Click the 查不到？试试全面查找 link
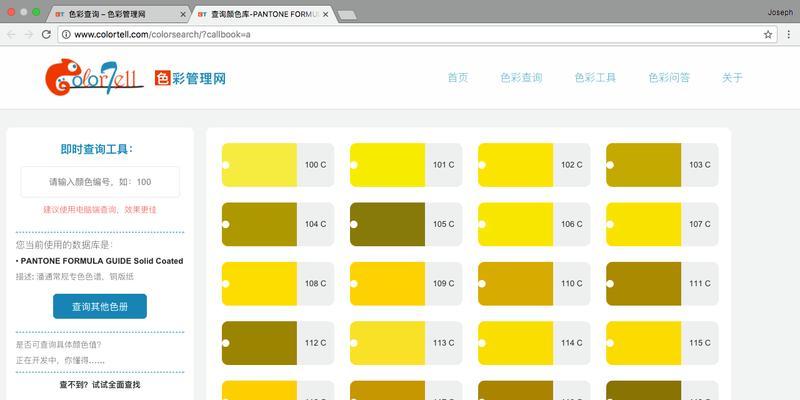The width and height of the screenshot is (800, 400). pos(100,385)
